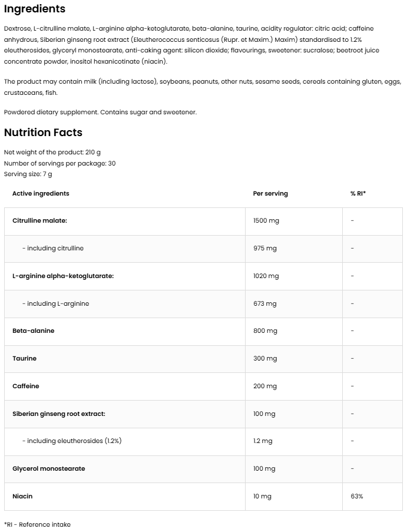Screen dimensions: 407x532
Task: Click the Per serving column header
Action: [x=270, y=193]
